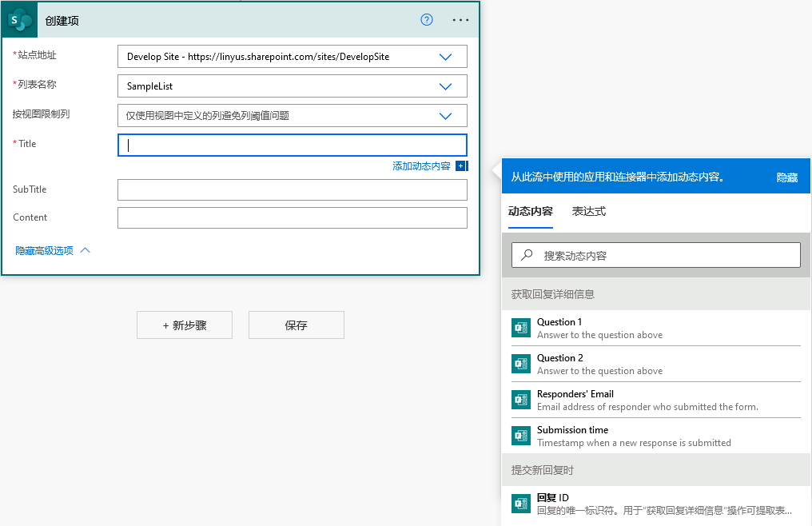
Task: Click the Forms icon next to 回复 ID
Action: (x=521, y=504)
